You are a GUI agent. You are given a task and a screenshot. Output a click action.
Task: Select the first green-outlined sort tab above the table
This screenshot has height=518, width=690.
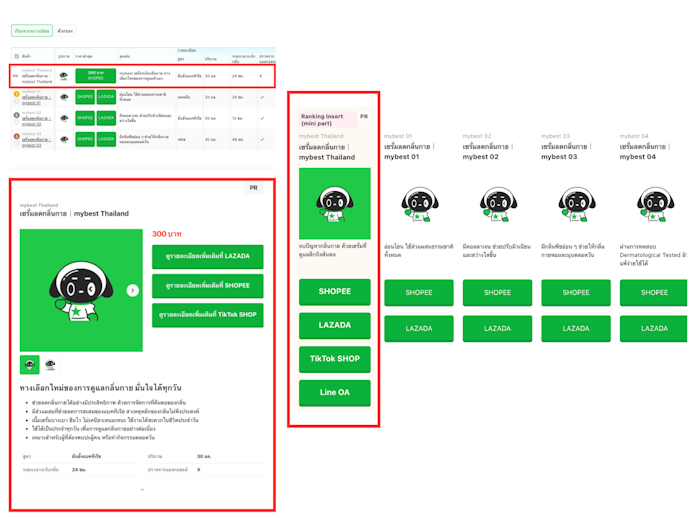pyautogui.click(x=32, y=31)
